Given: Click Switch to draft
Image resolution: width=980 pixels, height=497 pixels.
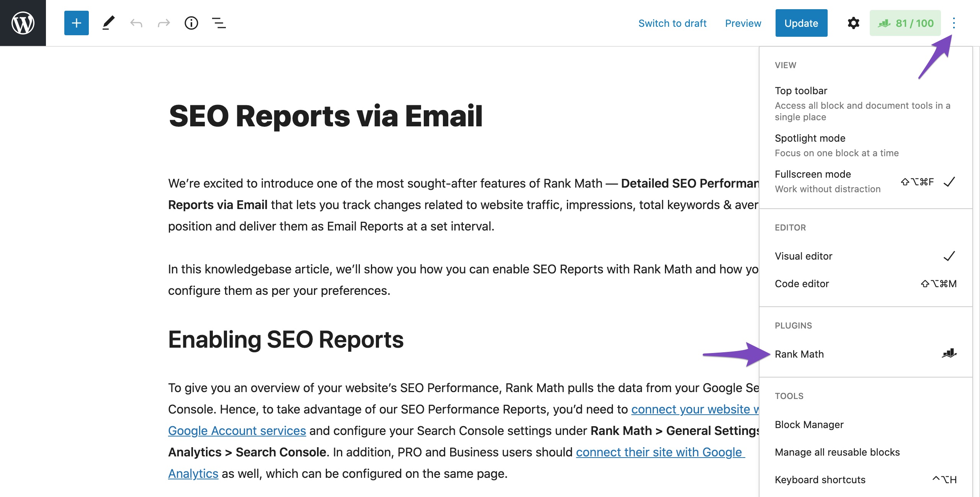Looking at the screenshot, I should [672, 23].
